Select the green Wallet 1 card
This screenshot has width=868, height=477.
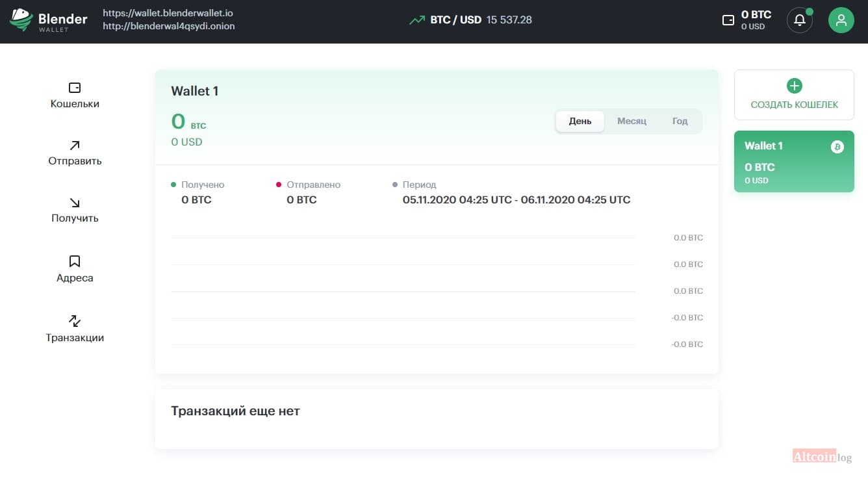(x=794, y=162)
